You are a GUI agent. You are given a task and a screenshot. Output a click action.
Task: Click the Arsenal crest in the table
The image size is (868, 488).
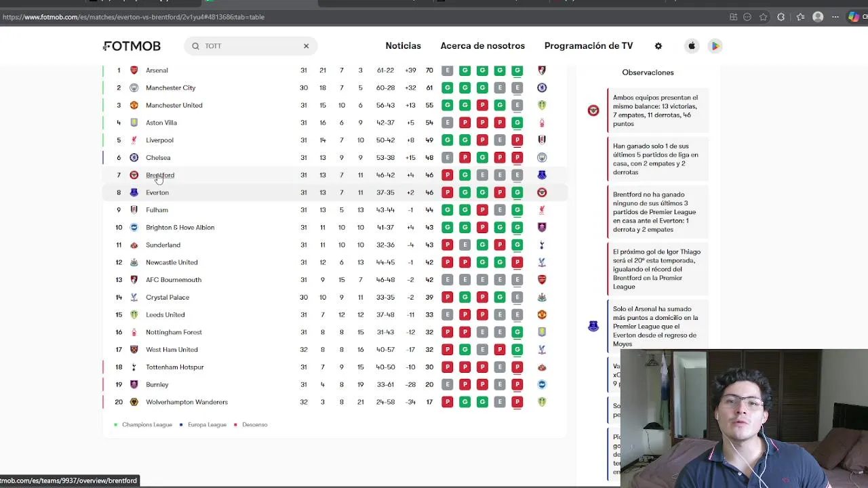click(x=134, y=70)
